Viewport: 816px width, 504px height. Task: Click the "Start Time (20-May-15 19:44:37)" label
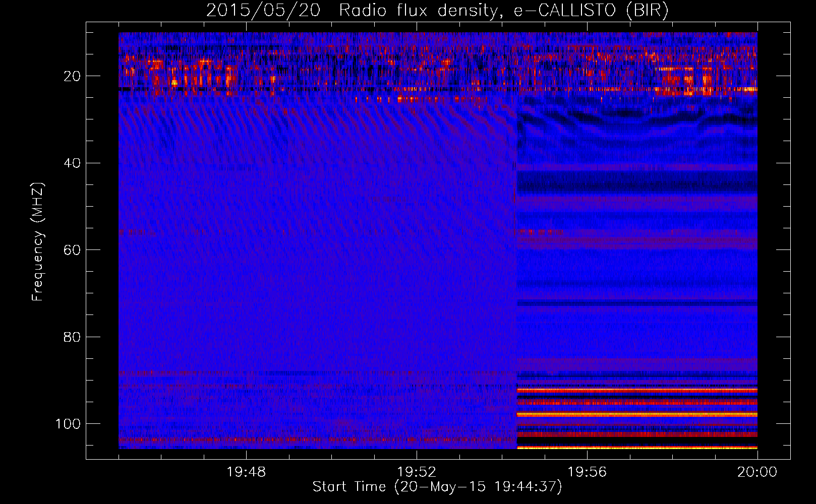437,487
